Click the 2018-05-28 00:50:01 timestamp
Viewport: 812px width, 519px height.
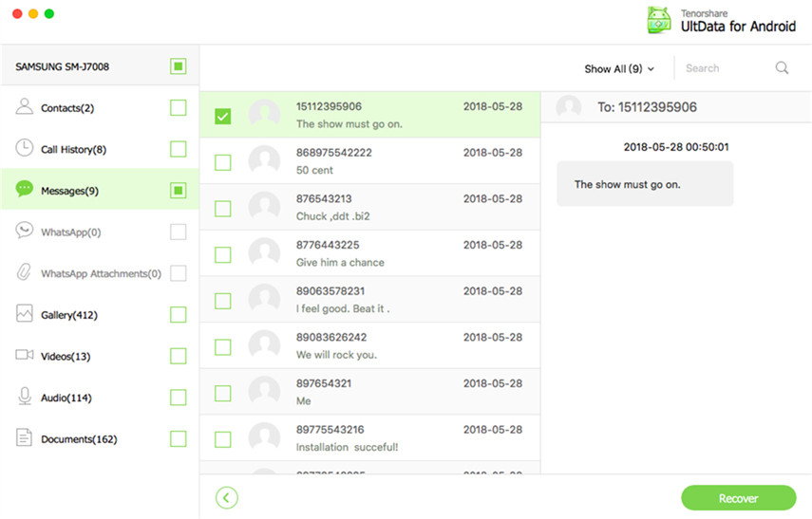coord(676,147)
